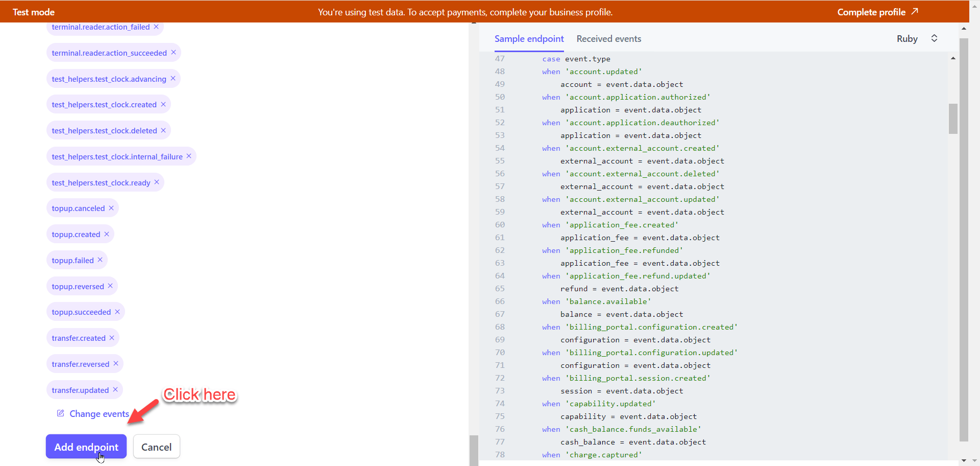980x466 pixels.
Task: Click the code panel scroll-up arrow
Action: click(953, 59)
